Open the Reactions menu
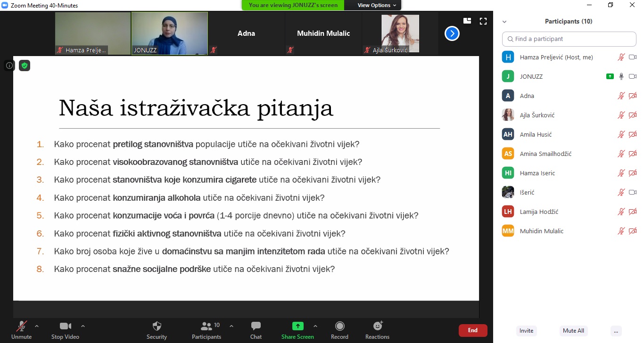Image resolution: width=644 pixels, height=343 pixels. (377, 326)
